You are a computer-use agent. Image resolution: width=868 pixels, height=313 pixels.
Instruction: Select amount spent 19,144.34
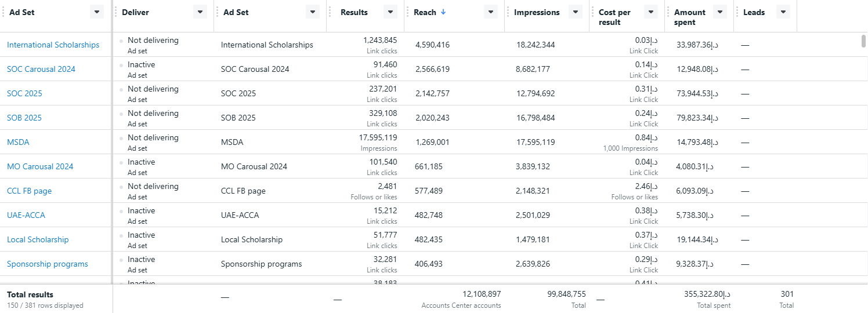pos(697,239)
